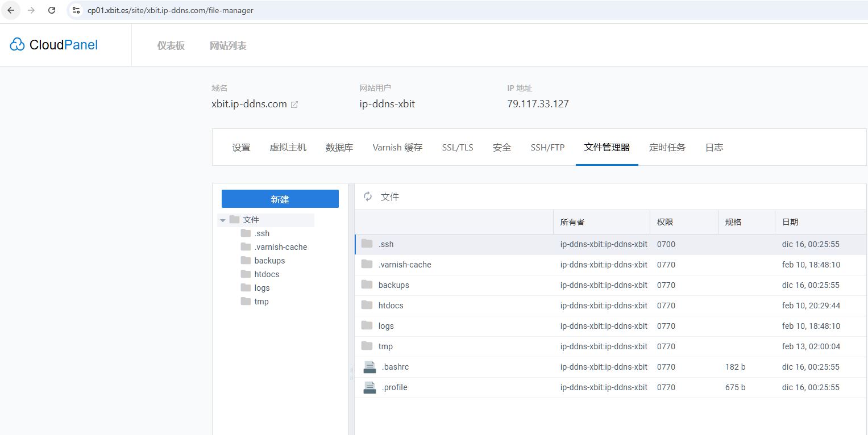Open the 虚拟主机 tab

point(288,147)
